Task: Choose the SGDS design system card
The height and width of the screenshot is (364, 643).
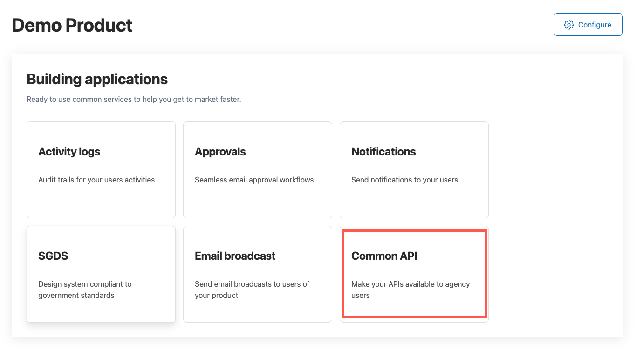Action: 101,274
